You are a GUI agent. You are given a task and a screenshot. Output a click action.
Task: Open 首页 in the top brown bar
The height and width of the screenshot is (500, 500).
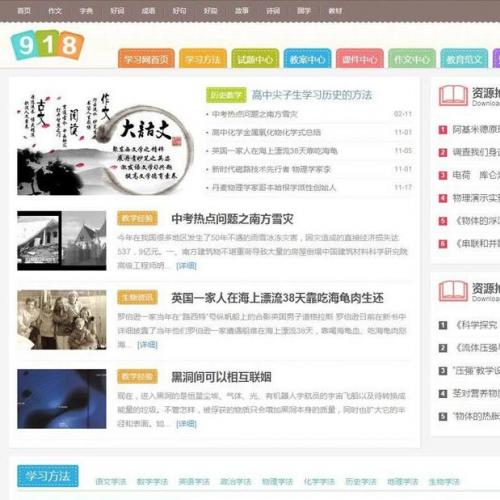click(24, 11)
